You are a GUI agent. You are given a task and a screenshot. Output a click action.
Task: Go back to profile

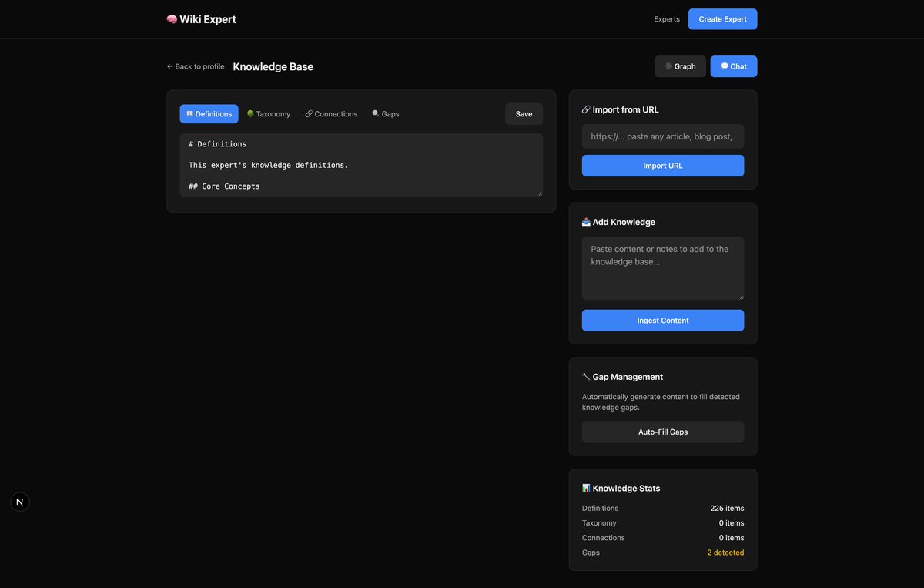(x=196, y=66)
